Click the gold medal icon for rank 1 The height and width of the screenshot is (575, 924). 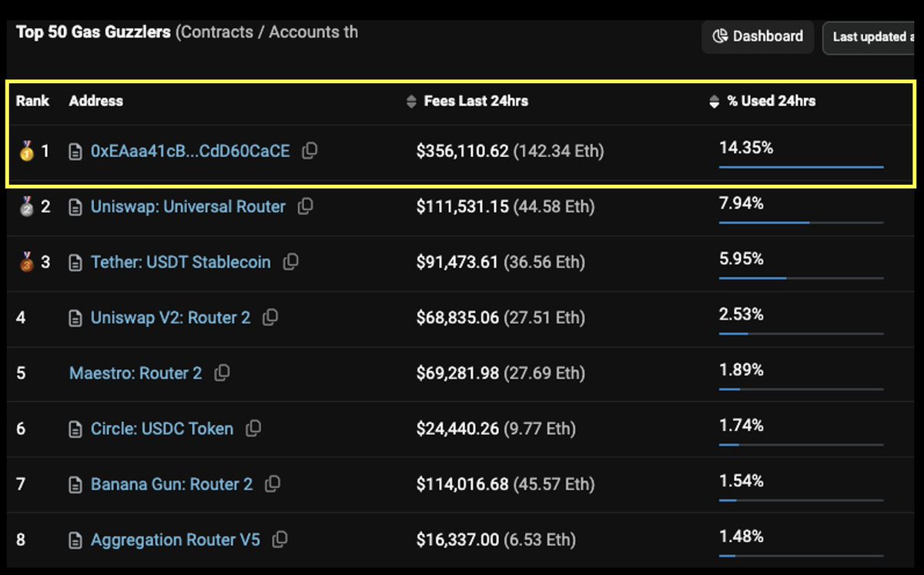point(25,151)
